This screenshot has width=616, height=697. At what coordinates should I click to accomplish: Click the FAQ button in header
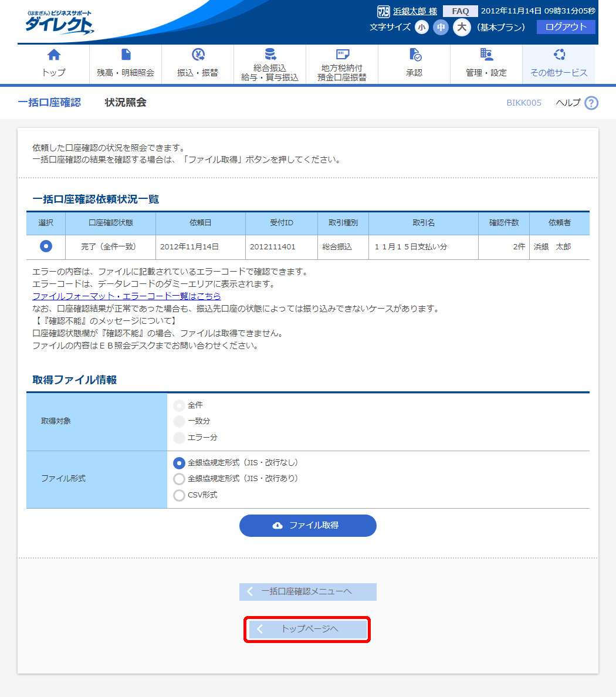pos(460,11)
